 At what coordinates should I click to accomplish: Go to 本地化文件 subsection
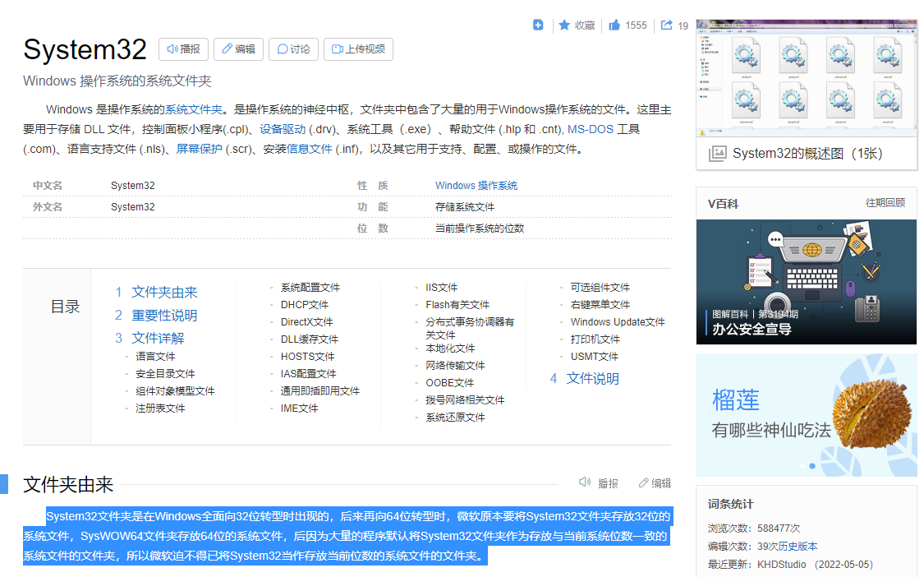450,348
